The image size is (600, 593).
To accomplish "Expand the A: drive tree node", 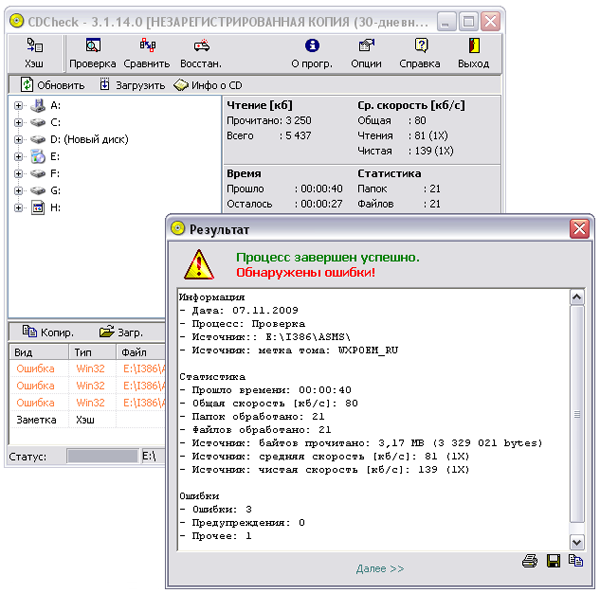I will tap(19, 105).
